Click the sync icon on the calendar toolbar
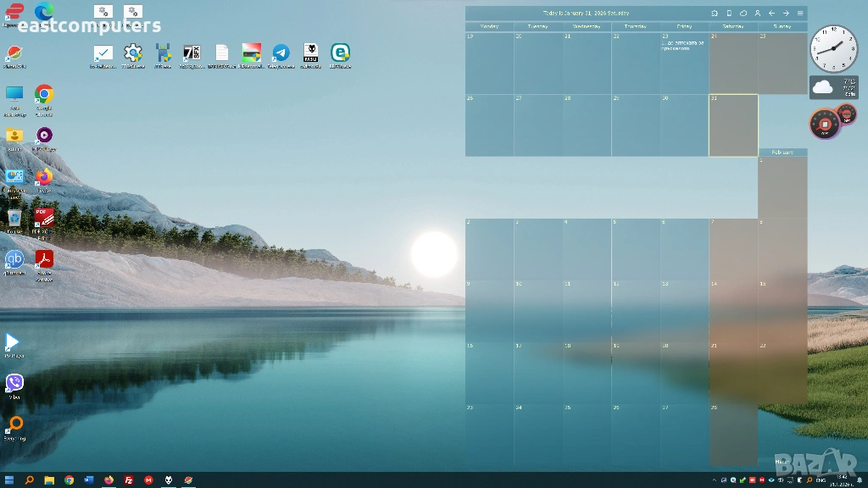The height and width of the screenshot is (488, 868). [743, 14]
